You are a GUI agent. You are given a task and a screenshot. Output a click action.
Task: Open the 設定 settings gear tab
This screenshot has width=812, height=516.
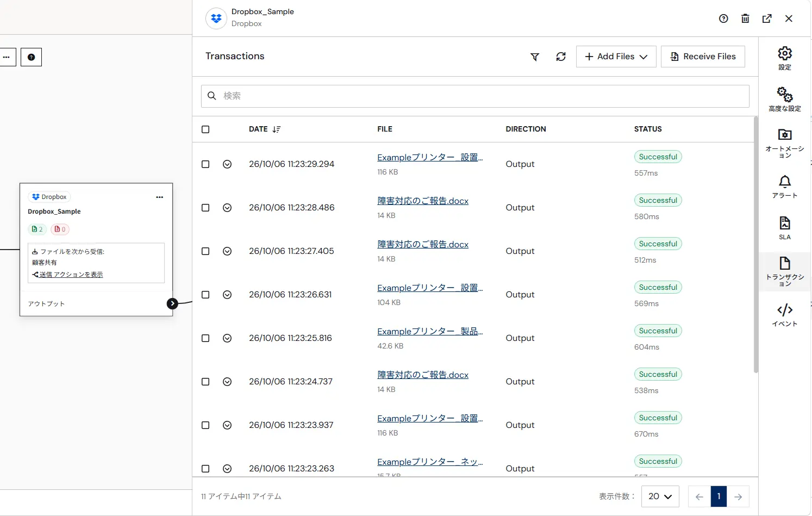pyautogui.click(x=785, y=58)
